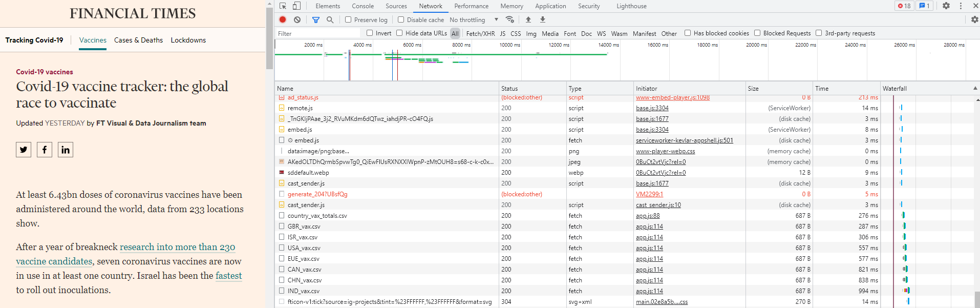Open Network panel settings gear
This screenshot has width=980, height=308.
[x=975, y=19]
